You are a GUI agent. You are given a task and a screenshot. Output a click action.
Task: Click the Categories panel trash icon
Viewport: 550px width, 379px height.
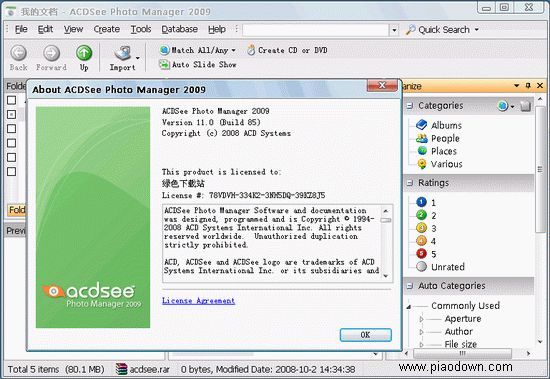[x=525, y=106]
